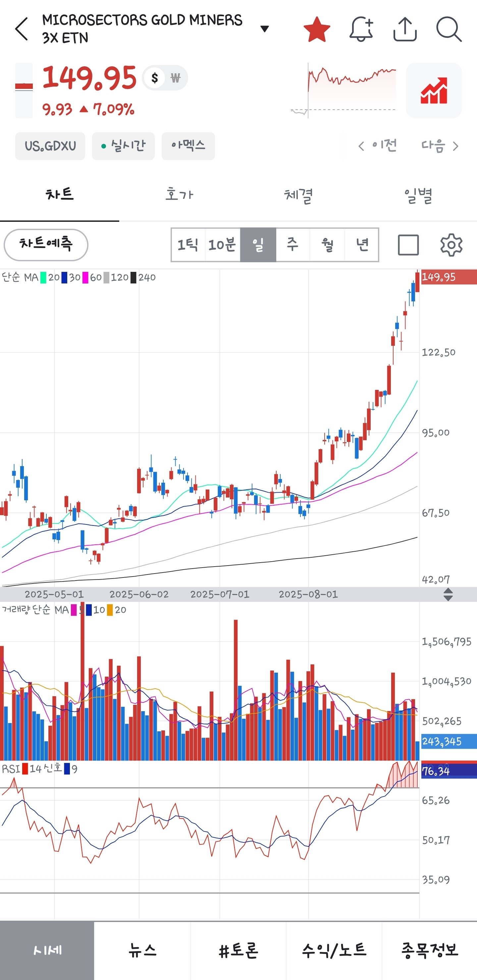Share this stock via the share icon
The image size is (477, 980).
tap(405, 29)
